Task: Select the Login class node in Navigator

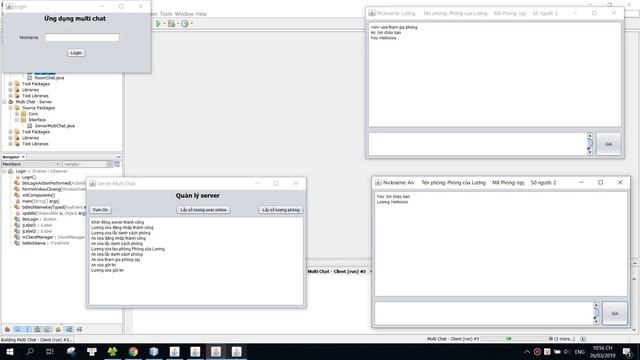Action: 42,171
